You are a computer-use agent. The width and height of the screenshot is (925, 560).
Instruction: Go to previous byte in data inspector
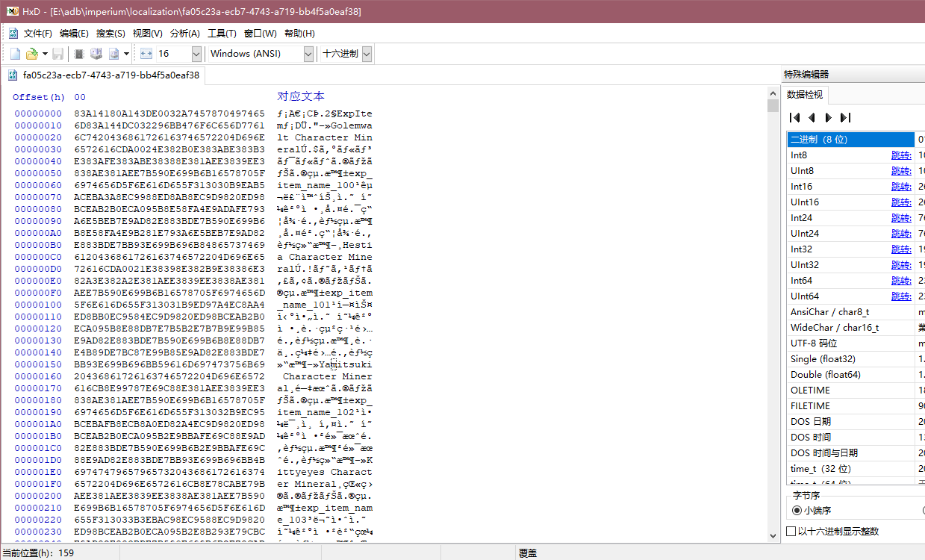click(x=812, y=117)
